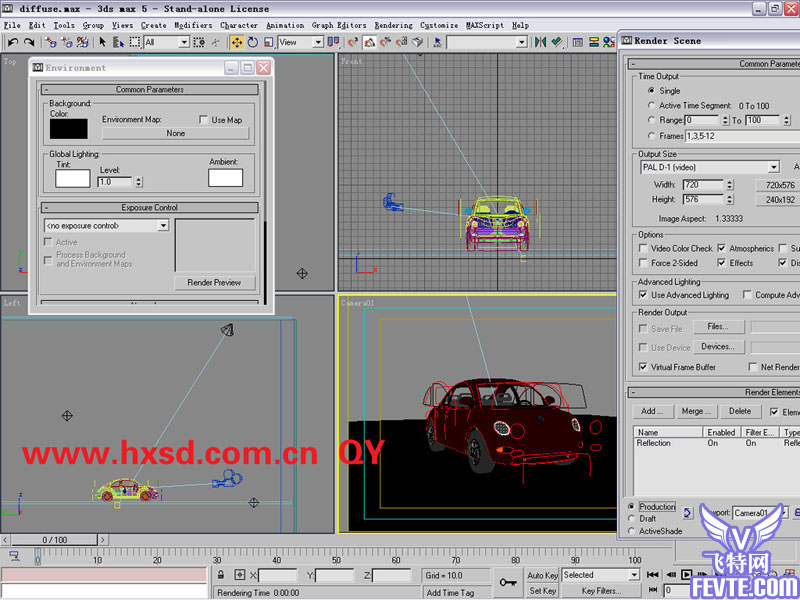Open the Customize menu

click(x=439, y=25)
